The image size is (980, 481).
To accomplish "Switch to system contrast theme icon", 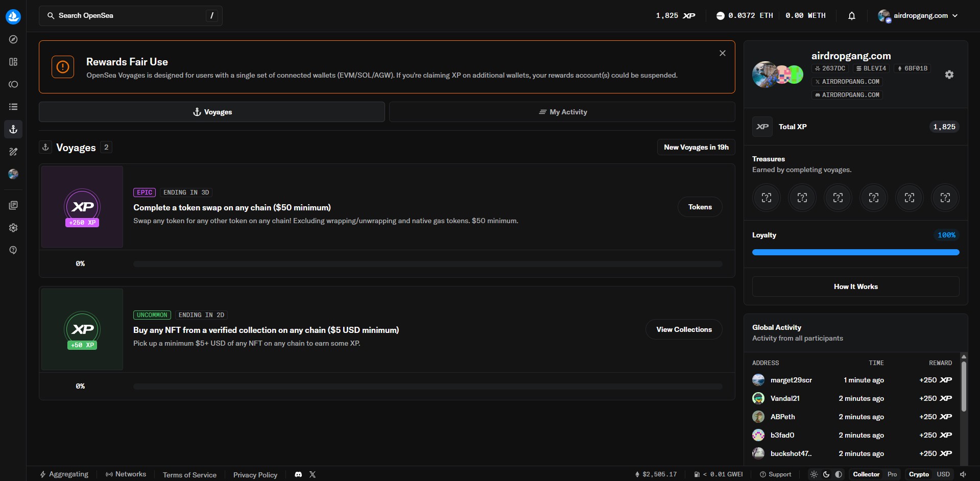I will click(839, 474).
